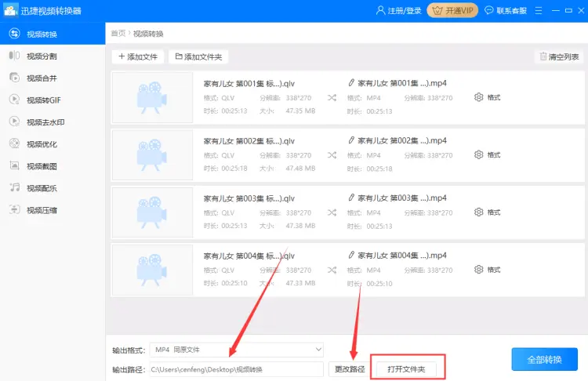Click the convert arrows icon in 第003集 row
Viewport: 588px width, 381px height.
coord(332,212)
